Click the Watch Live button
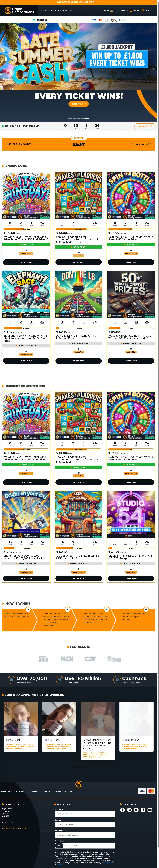Screen dimensions: 159x868 pos(145,126)
